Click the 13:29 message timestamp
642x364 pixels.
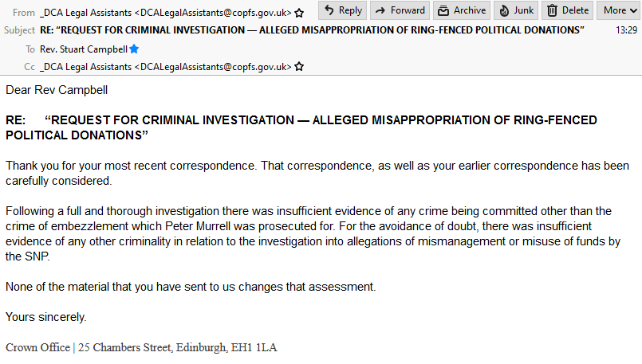626,30
